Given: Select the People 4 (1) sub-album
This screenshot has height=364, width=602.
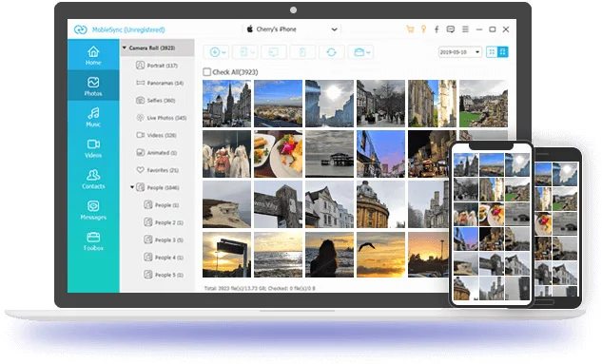Looking at the screenshot, I should point(164,258).
